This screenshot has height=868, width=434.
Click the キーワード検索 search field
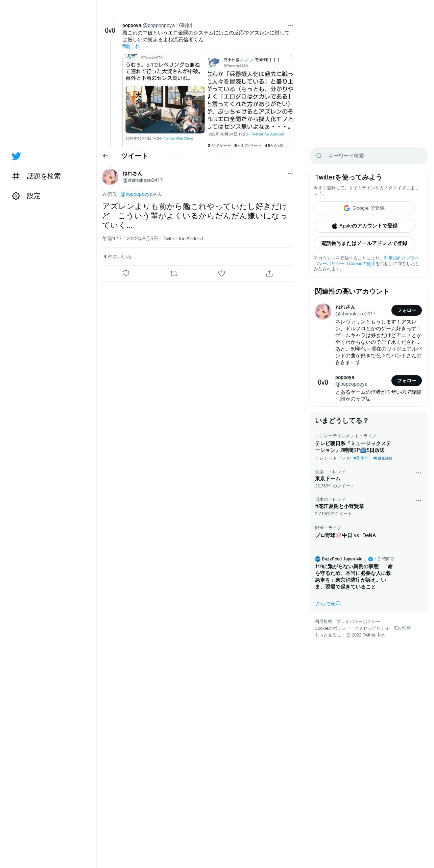(368, 156)
